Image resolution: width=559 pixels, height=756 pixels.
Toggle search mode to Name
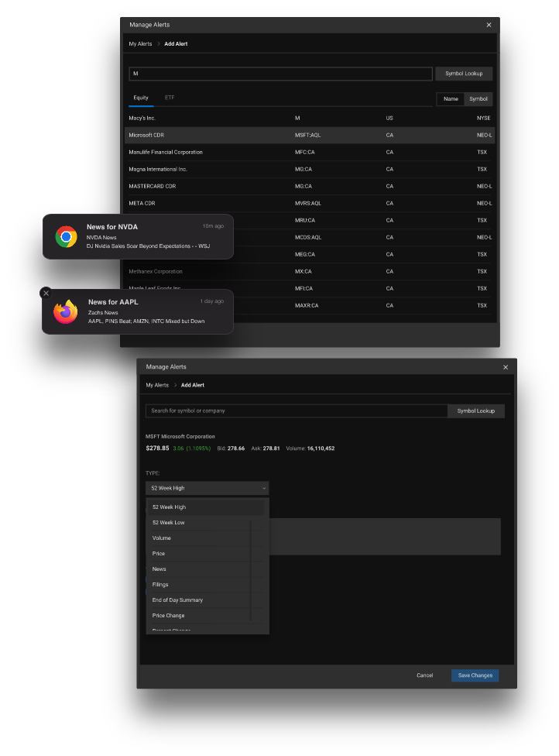coord(451,99)
